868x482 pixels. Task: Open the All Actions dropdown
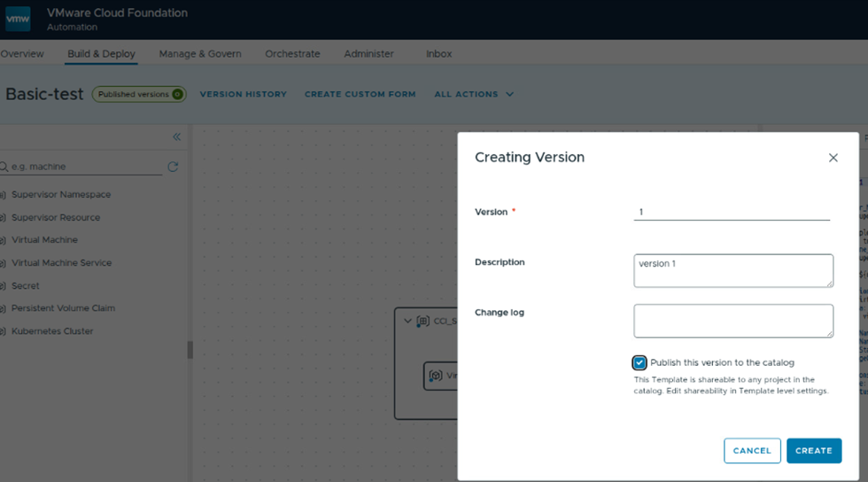[x=474, y=94]
